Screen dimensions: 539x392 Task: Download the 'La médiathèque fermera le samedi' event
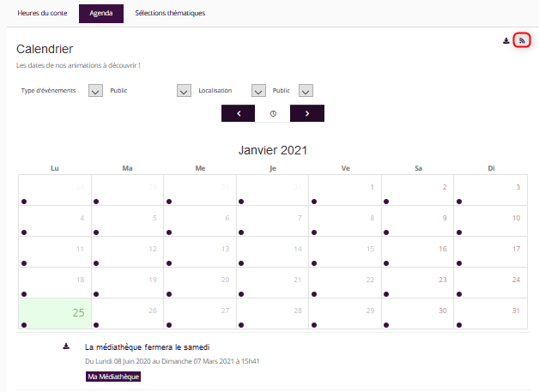pos(66,347)
